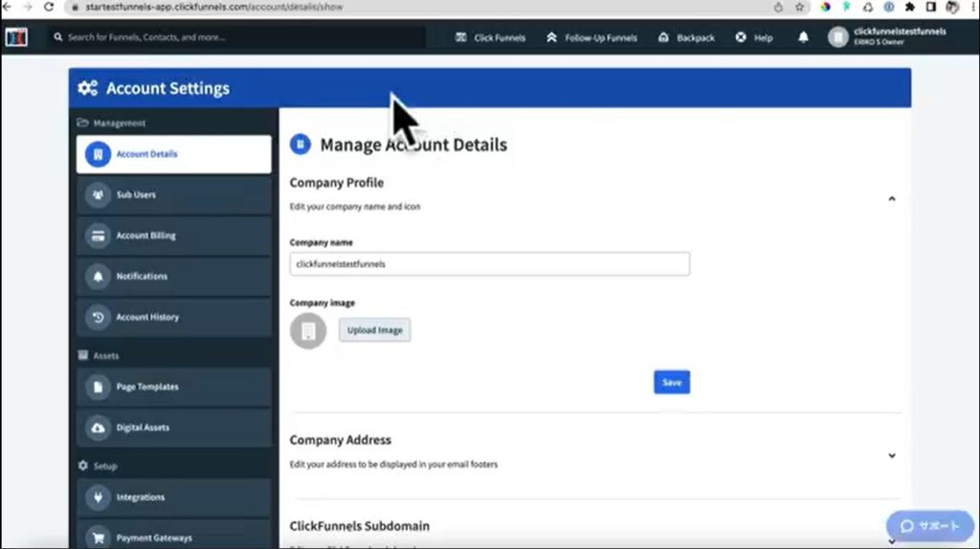Click the Integrations plug icon
980x549 pixels.
[x=98, y=497]
